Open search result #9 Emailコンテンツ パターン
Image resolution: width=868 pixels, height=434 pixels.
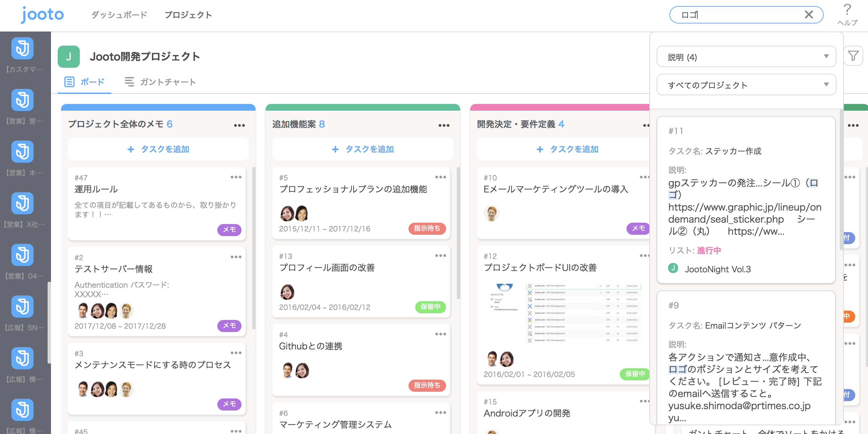click(x=746, y=358)
